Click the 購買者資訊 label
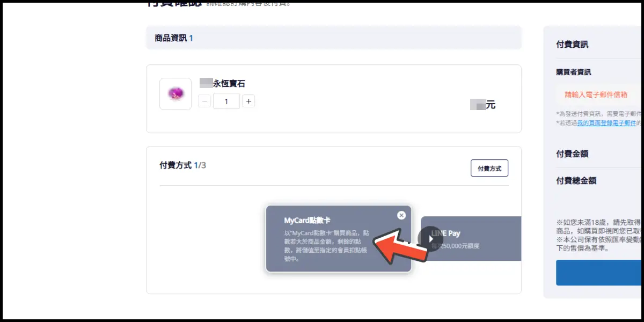This screenshot has height=322, width=644. click(x=573, y=72)
